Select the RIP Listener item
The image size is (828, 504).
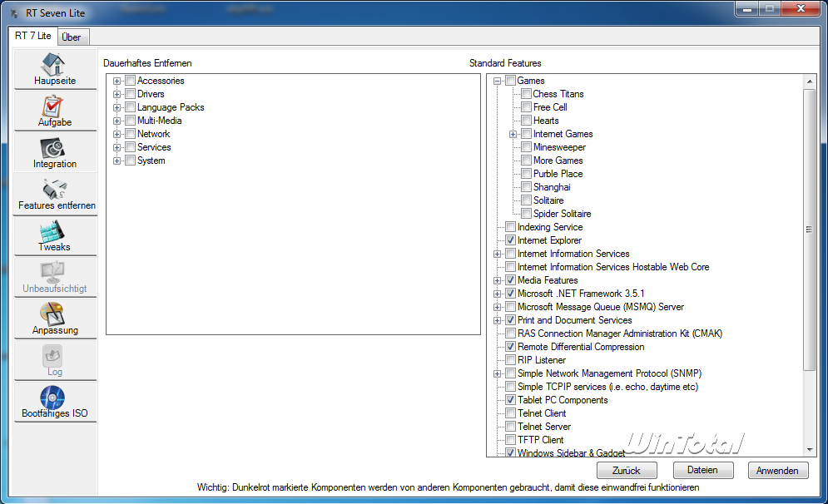coord(541,360)
